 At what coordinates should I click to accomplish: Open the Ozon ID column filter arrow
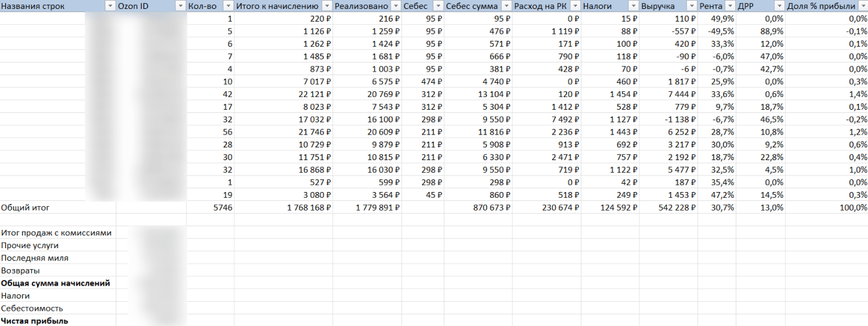[181, 6]
